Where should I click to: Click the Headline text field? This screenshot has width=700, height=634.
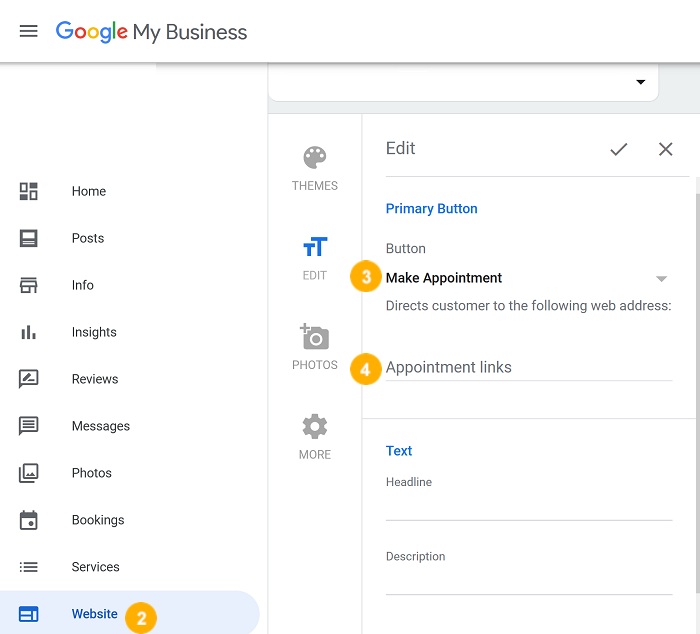tap(529, 507)
